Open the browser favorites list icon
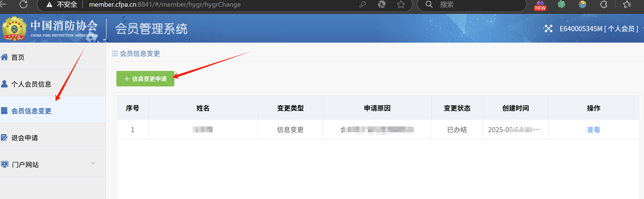The width and height of the screenshot is (644, 199). 627,4
